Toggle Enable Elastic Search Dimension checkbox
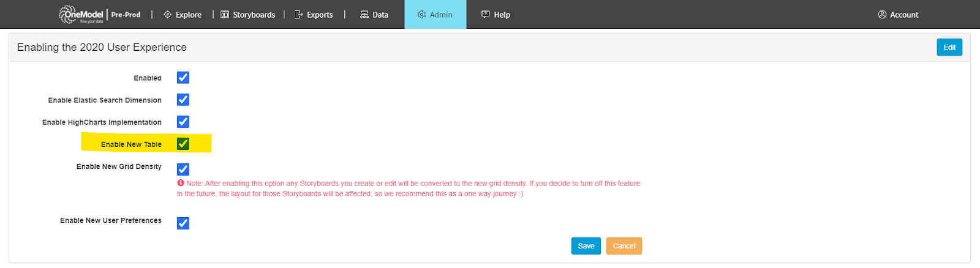The width and height of the screenshot is (980, 268). tap(183, 100)
